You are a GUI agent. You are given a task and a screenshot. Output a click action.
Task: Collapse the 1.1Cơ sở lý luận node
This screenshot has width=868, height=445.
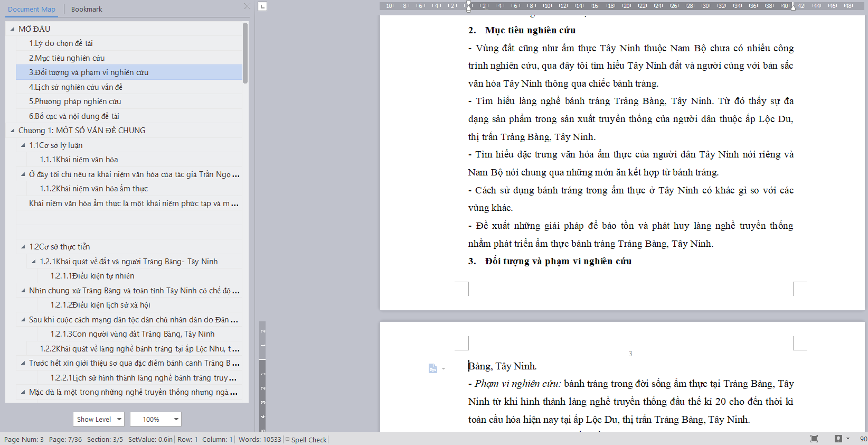click(x=23, y=145)
